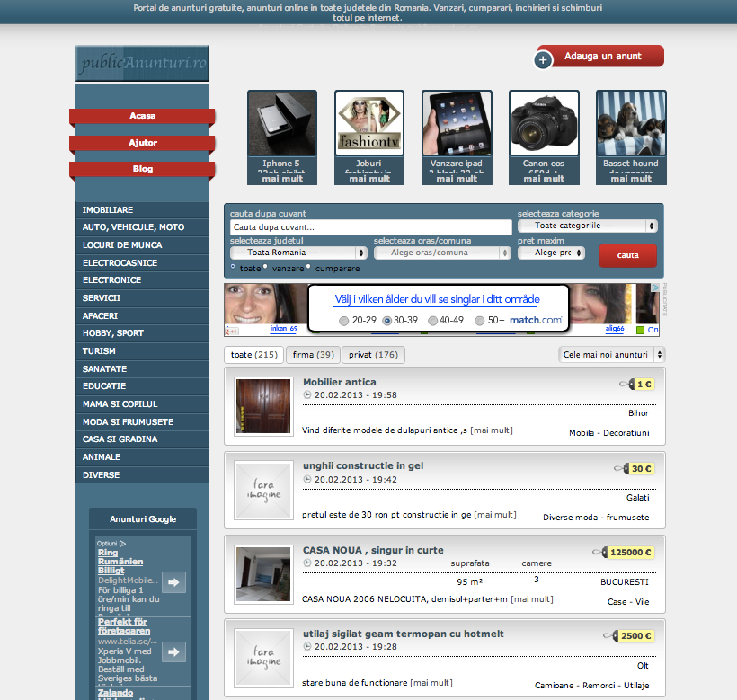The height and width of the screenshot is (700, 737).
Task: Select the cumparare radio button
Action: 308,266
